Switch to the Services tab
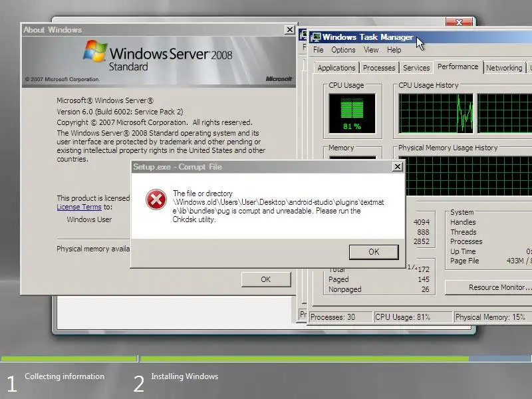 (x=416, y=68)
